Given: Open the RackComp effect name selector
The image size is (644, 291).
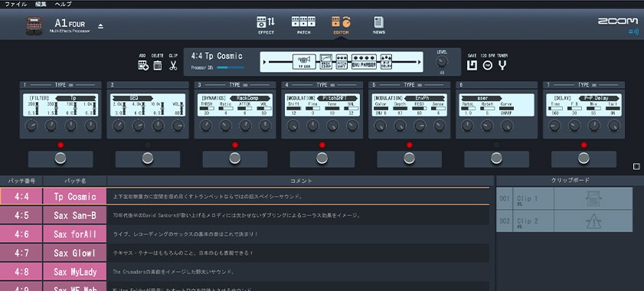Looking at the screenshot, I should (250, 98).
